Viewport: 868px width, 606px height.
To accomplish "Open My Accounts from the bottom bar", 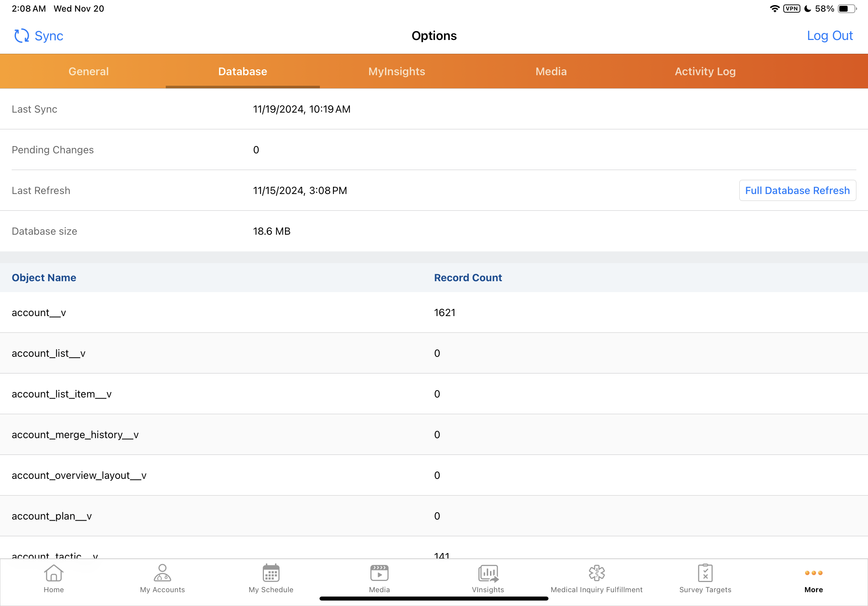I will [x=162, y=573].
